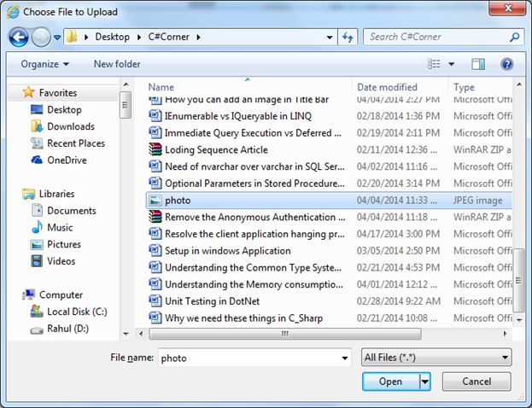Click the 02/28/2014 9:22 AM date cell
532x408 pixels.
point(398,301)
